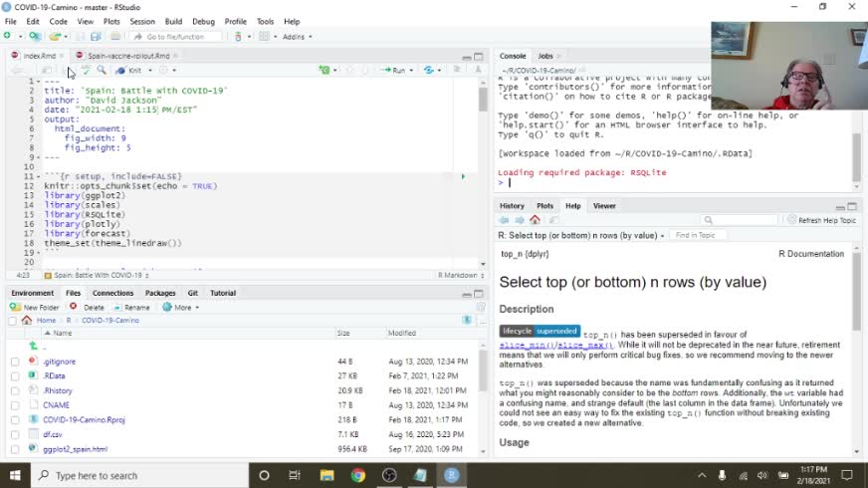Click the Rename button
The height and width of the screenshot is (488, 868).
(x=131, y=307)
